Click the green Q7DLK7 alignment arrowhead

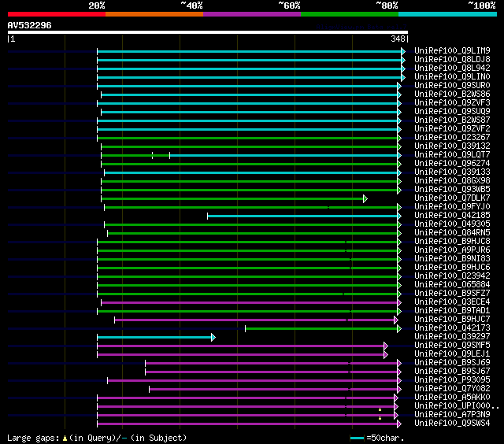click(x=365, y=198)
